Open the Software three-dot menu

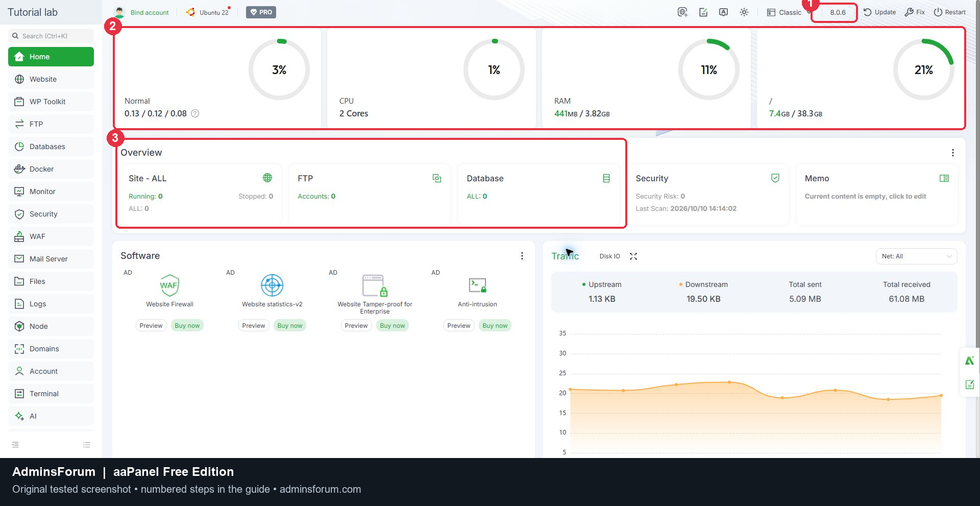(x=522, y=256)
